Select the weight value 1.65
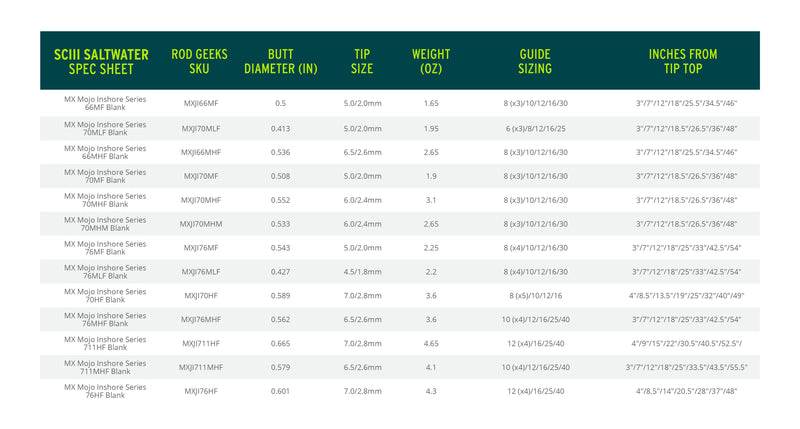 [431, 103]
